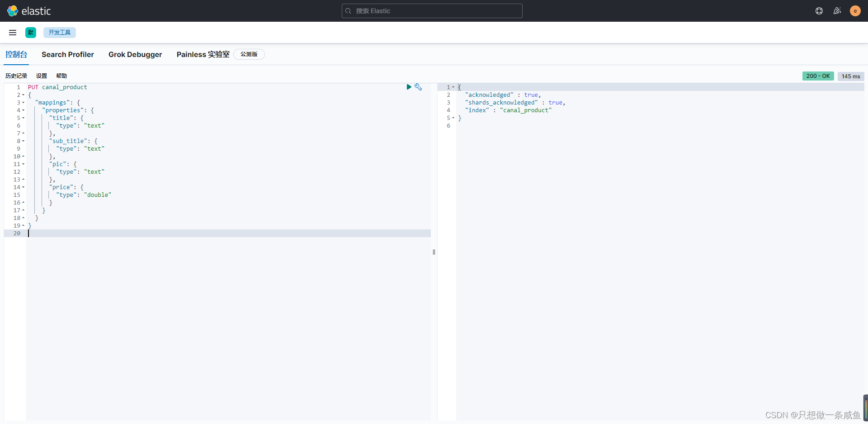Click the 开发工具 breadcrumb
Image resolution: width=868 pixels, height=424 pixels.
[60, 33]
